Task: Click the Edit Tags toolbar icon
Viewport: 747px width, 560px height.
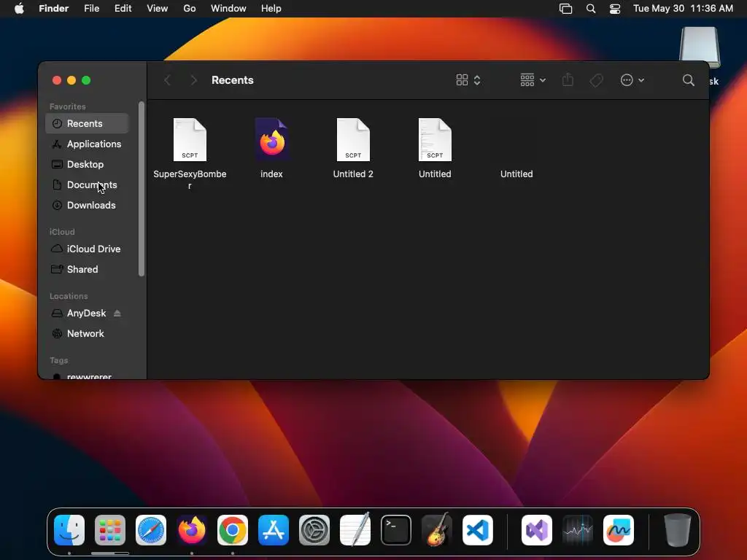Action: [x=596, y=80]
